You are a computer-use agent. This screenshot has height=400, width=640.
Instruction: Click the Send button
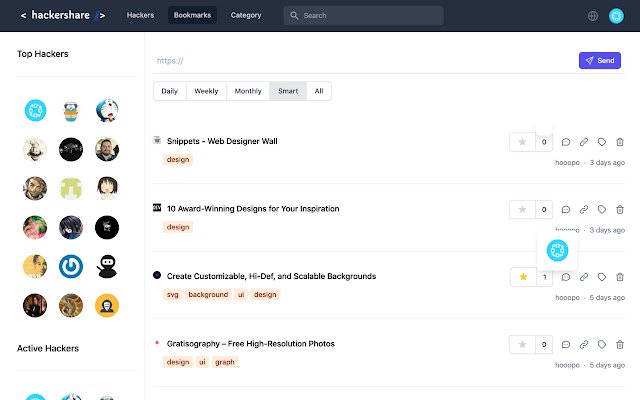tap(600, 60)
